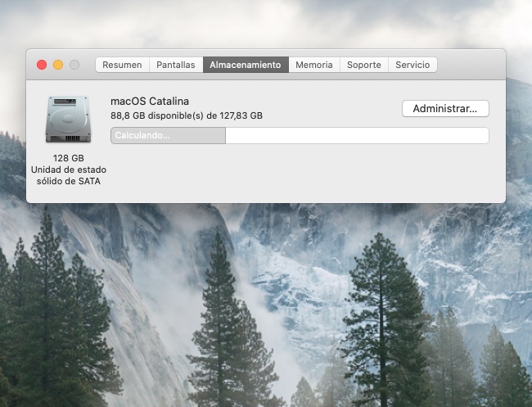Image resolution: width=532 pixels, height=407 pixels.
Task: Click the Unidad de estado sólido de SATA label
Action: 69,175
